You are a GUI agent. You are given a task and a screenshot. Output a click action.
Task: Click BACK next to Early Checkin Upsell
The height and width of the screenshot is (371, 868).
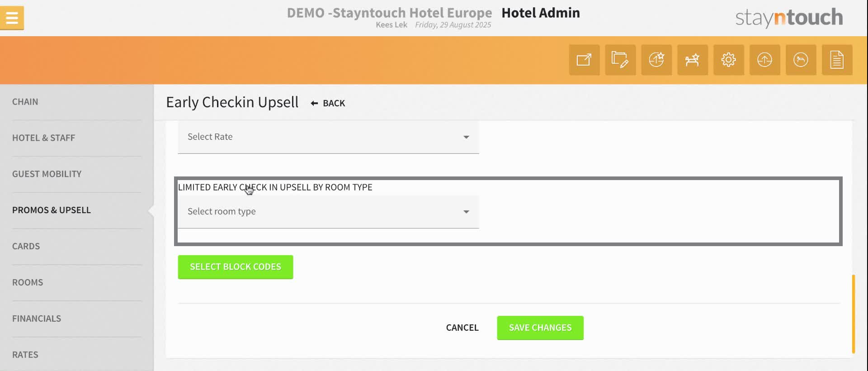328,103
